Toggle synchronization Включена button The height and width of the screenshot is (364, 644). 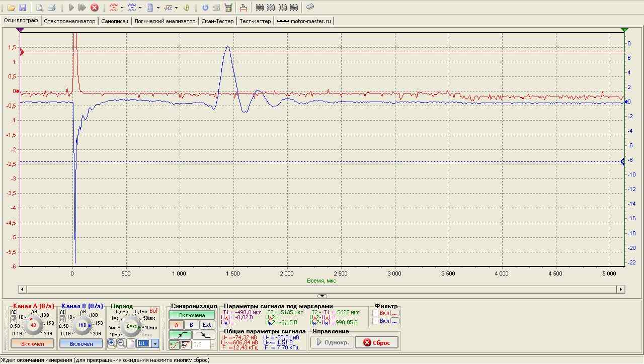click(x=192, y=315)
